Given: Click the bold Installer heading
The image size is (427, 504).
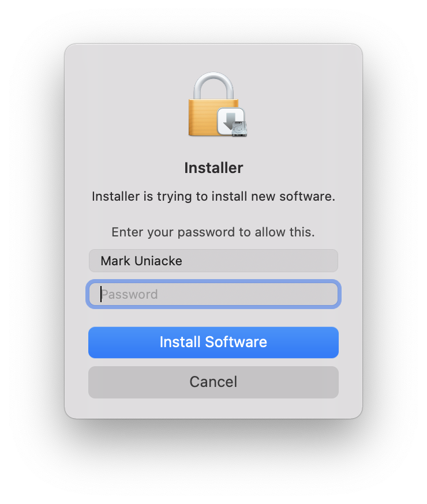Looking at the screenshot, I should pyautogui.click(x=213, y=168).
